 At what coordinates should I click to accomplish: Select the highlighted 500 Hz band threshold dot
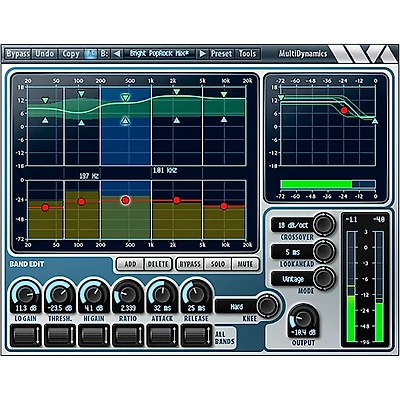(x=125, y=200)
